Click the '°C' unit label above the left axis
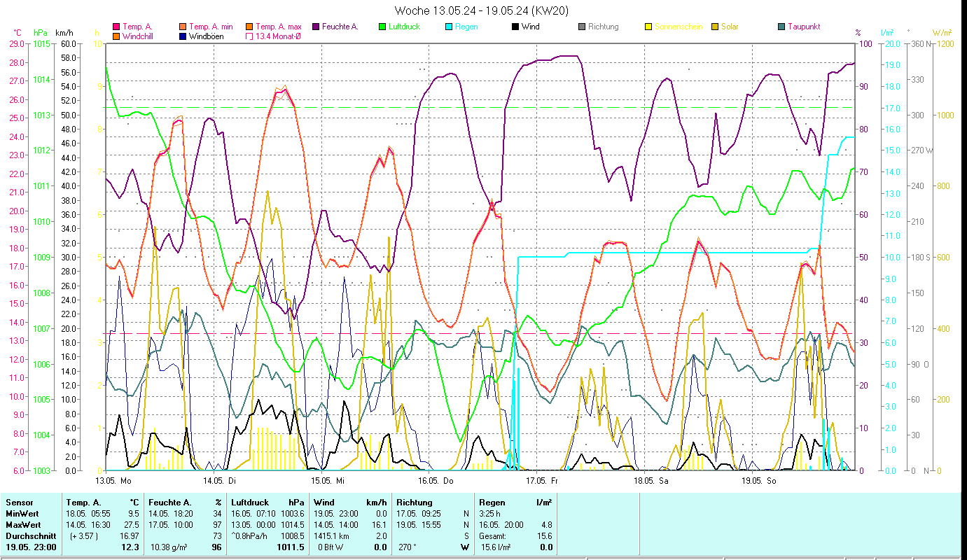Viewport: 967px width, 560px height. coord(18,33)
